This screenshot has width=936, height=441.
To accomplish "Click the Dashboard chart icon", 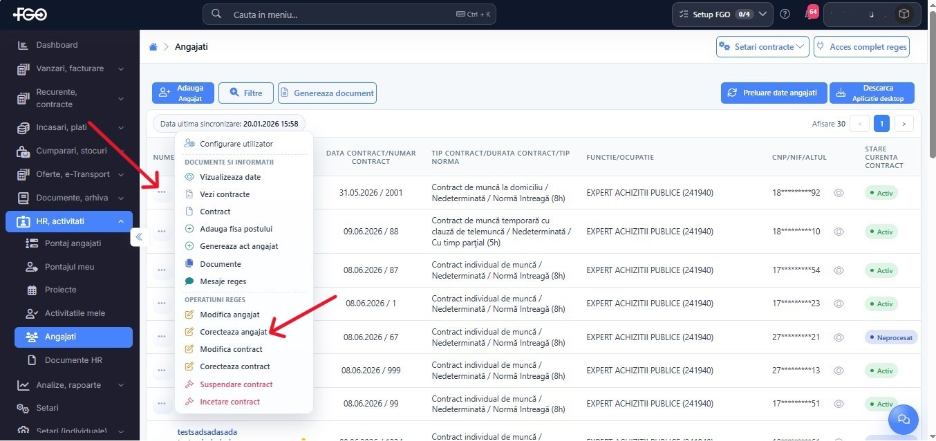I will pos(23,45).
